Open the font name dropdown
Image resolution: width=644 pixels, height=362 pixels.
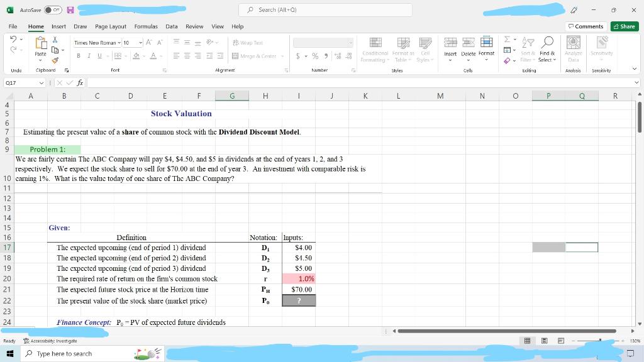point(119,41)
